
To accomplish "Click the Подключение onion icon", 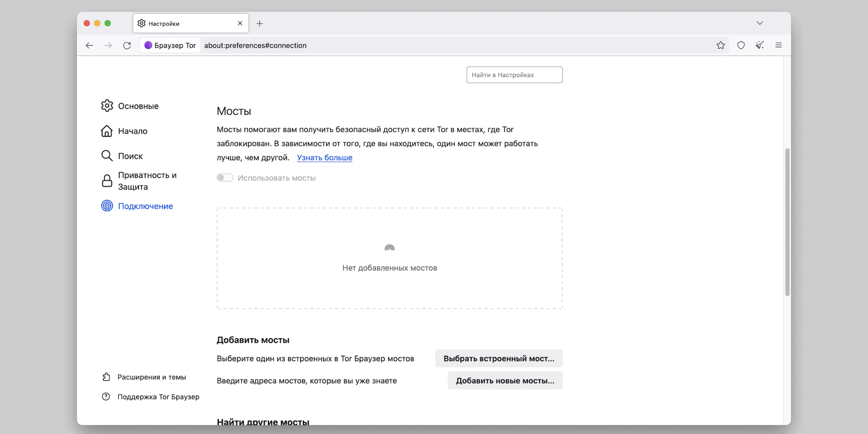I will tap(107, 206).
